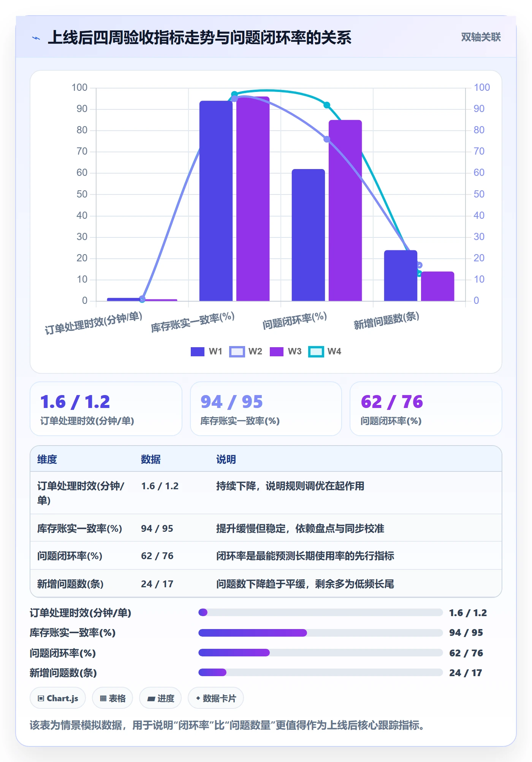This screenshot has width=532, height=762.
Task: Click x-axis label 问题闭环率(%)
Action: 295,321
